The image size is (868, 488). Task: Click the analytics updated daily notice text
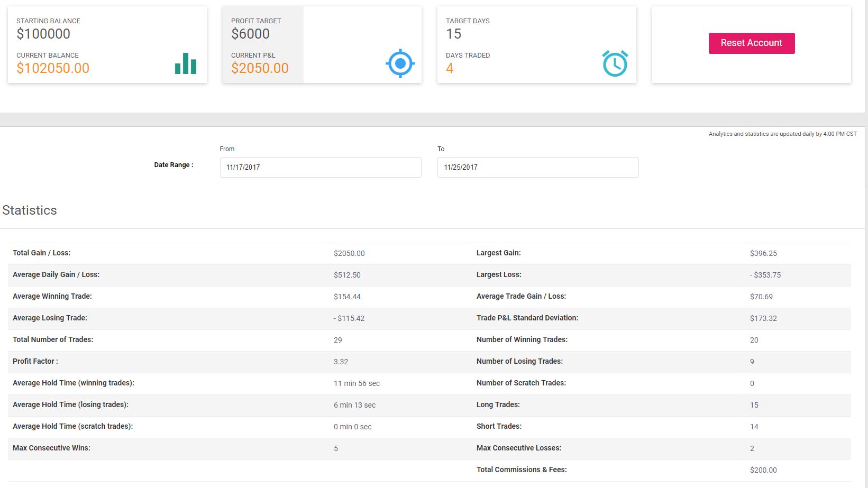[783, 134]
